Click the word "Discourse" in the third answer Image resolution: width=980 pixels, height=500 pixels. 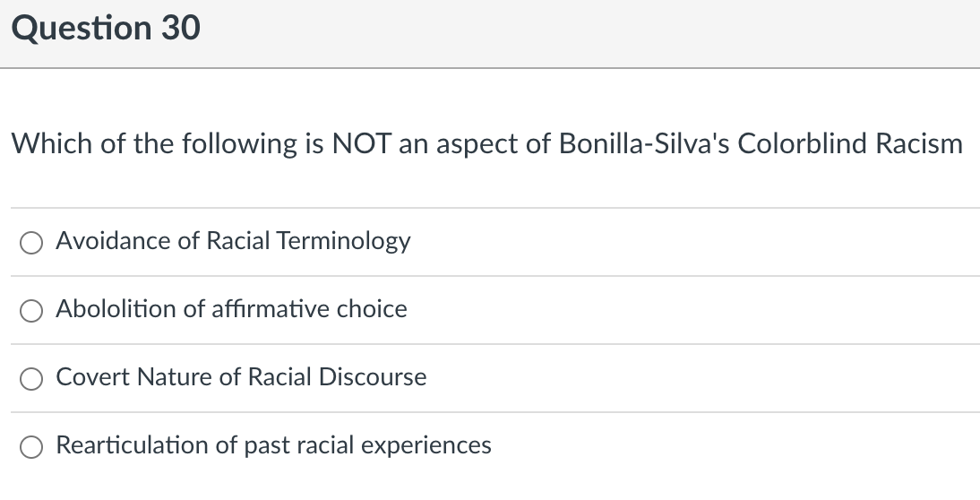[x=374, y=377]
